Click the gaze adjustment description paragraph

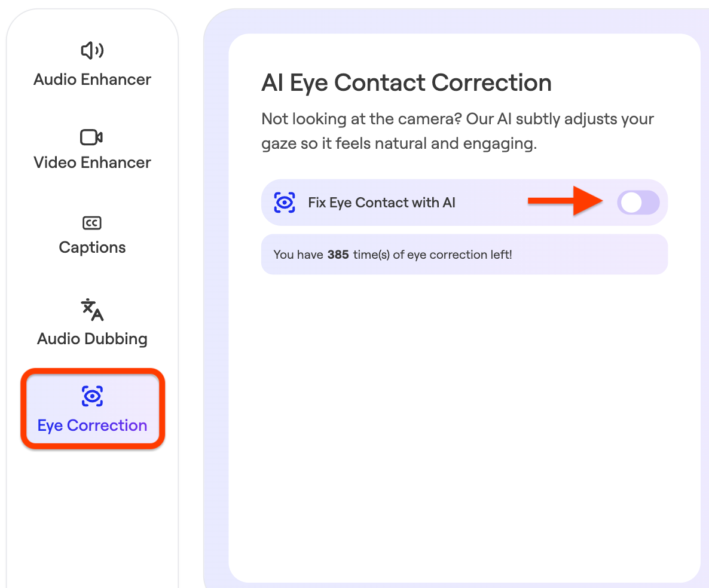pos(457,131)
